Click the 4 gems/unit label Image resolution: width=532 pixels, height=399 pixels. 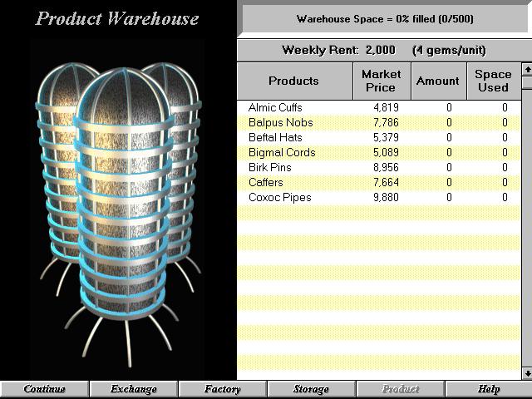pyautogui.click(x=449, y=51)
